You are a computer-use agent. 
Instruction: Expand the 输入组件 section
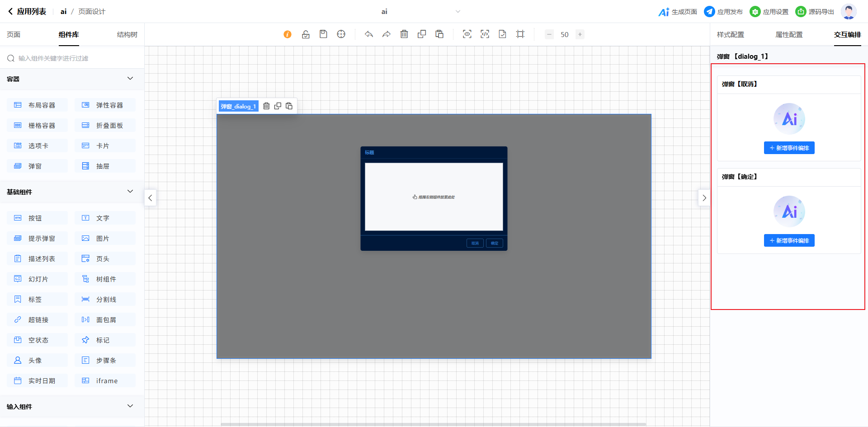pyautogui.click(x=130, y=406)
